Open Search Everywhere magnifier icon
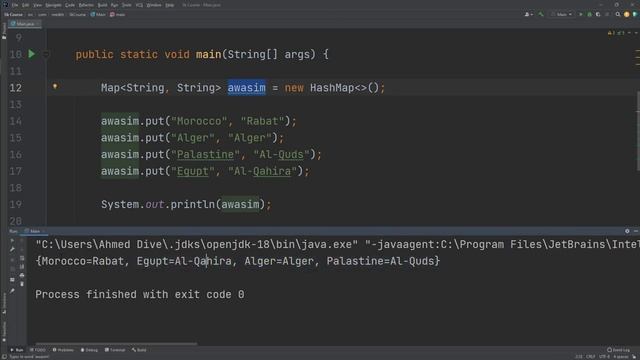This screenshot has width=640, height=360. pyautogui.click(x=618, y=14)
